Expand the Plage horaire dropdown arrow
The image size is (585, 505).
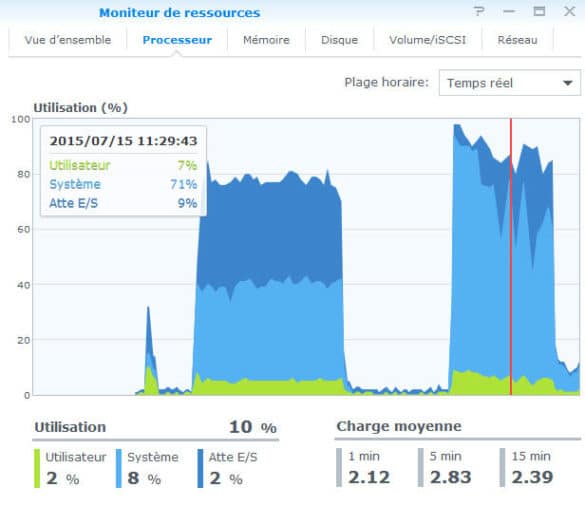567,83
